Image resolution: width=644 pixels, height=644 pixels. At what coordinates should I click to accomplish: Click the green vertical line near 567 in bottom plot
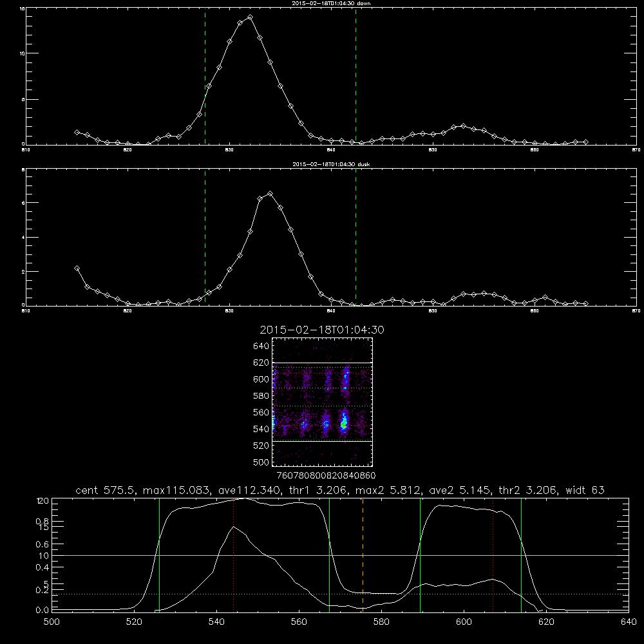tap(329, 555)
